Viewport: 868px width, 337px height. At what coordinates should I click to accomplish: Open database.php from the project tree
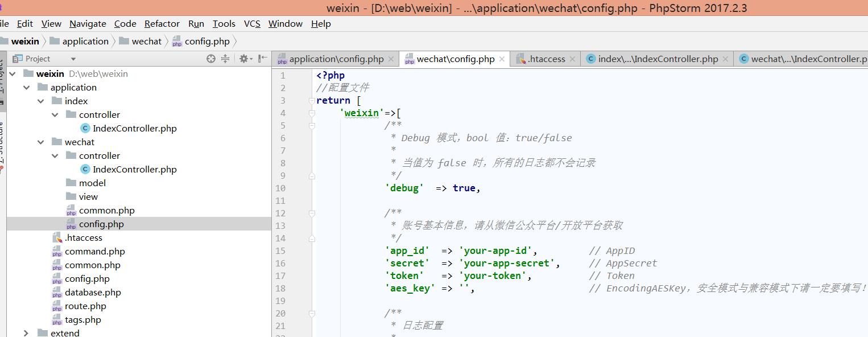click(x=93, y=292)
